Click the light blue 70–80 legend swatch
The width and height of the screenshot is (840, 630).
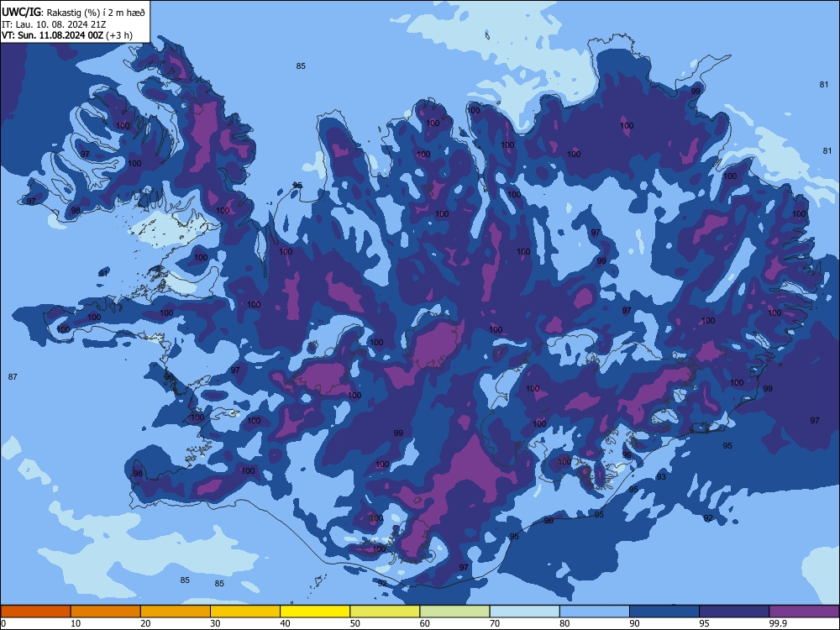coord(525,612)
